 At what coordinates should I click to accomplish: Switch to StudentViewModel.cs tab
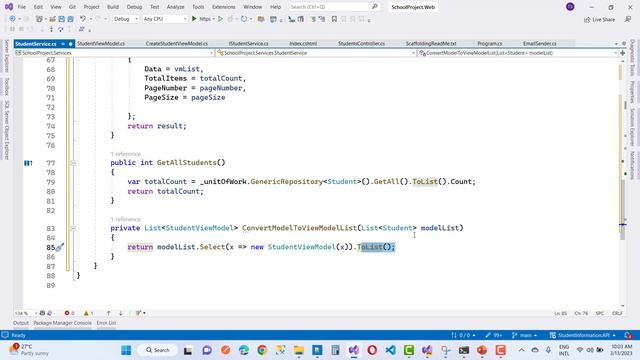point(101,43)
